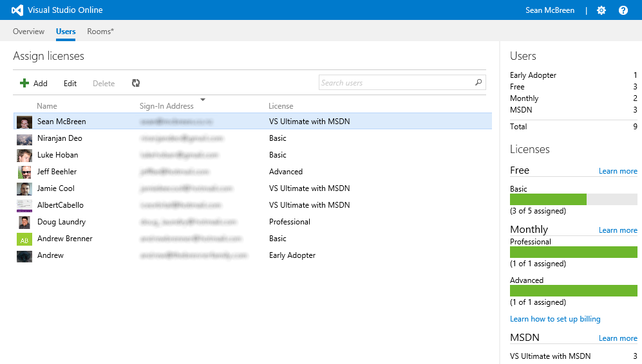
Task: Open the settings gear icon
Action: click(x=601, y=10)
